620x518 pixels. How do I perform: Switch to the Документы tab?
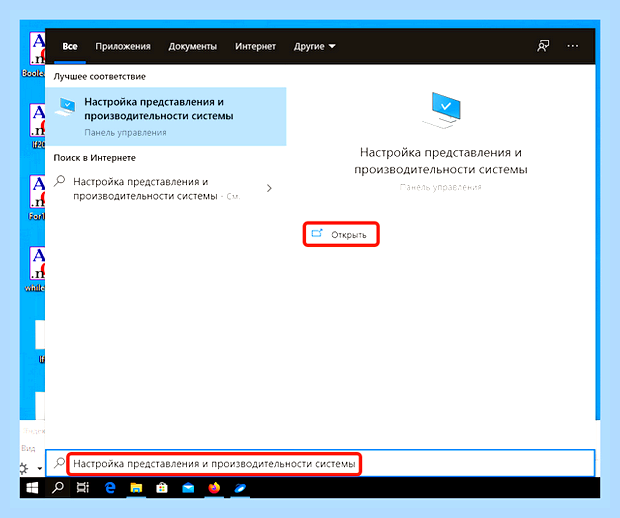(193, 47)
